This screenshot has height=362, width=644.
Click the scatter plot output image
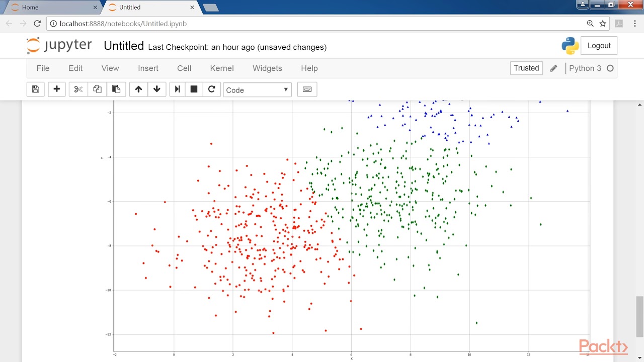(x=345, y=230)
